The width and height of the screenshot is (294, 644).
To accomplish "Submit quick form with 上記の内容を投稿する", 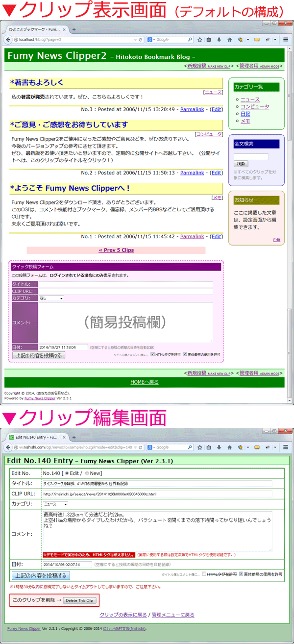I will coord(39,355).
